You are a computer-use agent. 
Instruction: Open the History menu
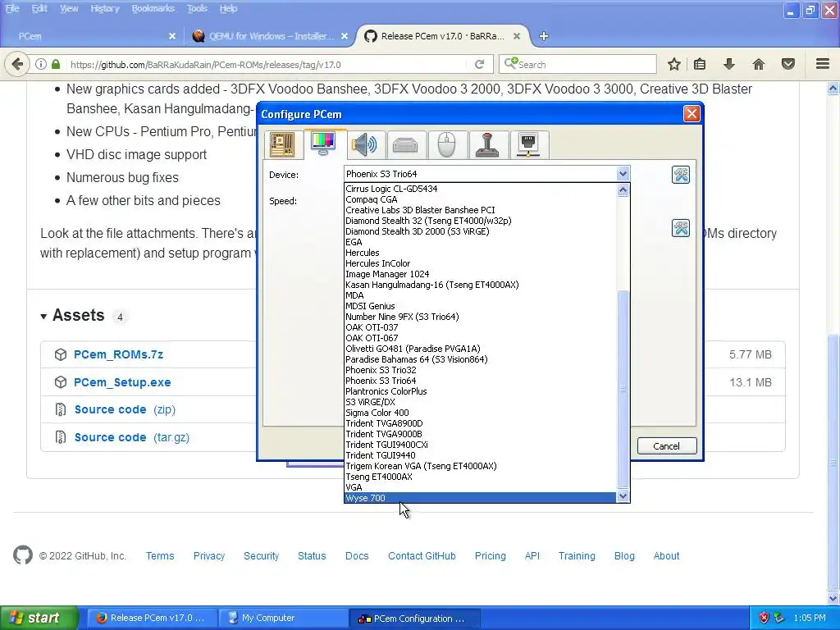coord(104,8)
